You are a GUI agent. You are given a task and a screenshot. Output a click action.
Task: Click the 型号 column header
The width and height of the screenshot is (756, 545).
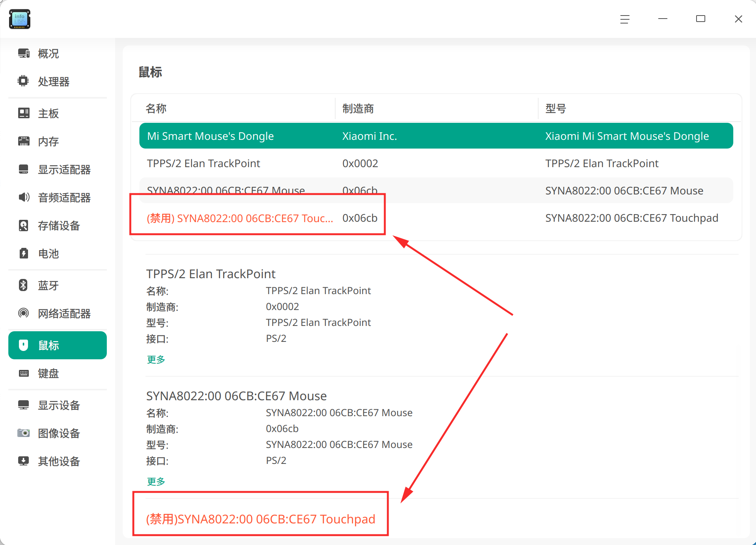pos(556,108)
